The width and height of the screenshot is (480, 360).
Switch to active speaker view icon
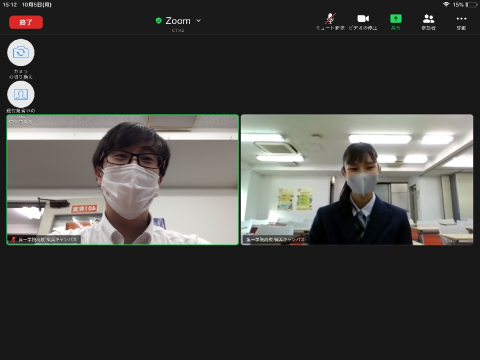[x=21, y=94]
